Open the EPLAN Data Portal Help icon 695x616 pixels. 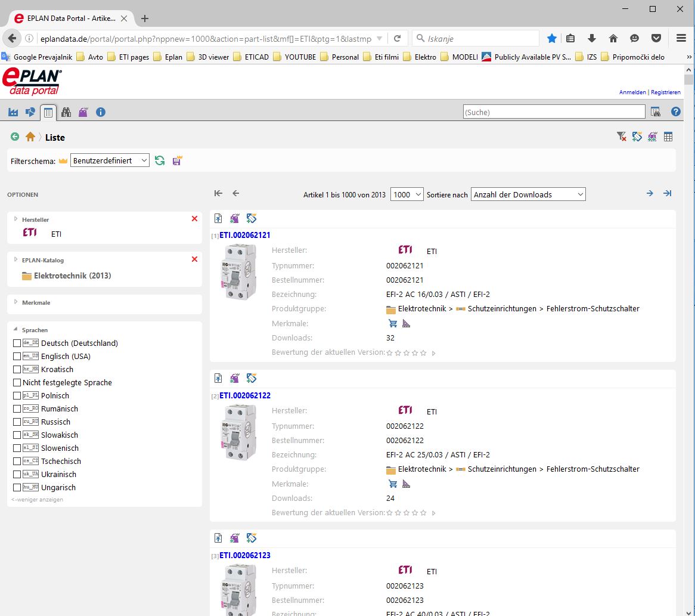point(675,112)
